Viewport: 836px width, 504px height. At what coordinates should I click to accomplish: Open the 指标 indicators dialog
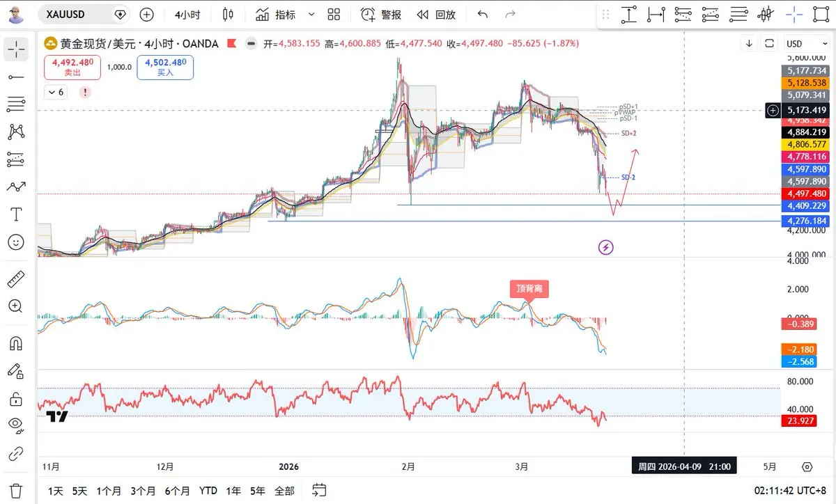(276, 14)
